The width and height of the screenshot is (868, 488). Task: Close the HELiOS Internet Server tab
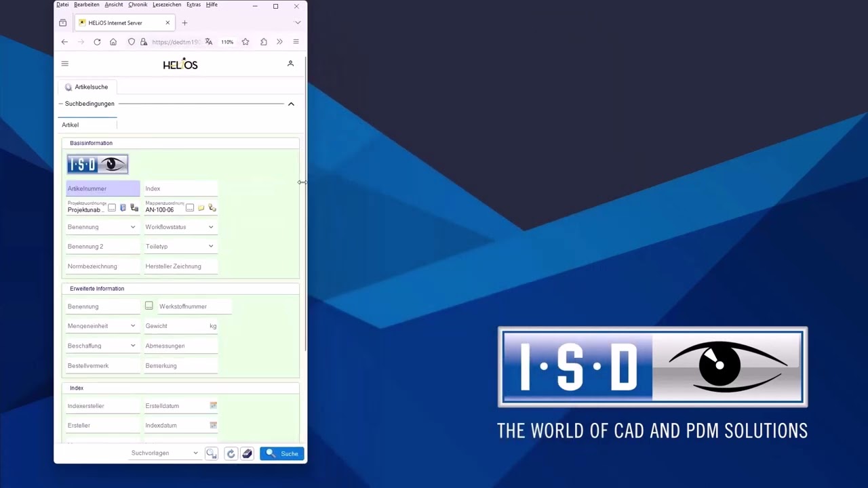167,23
